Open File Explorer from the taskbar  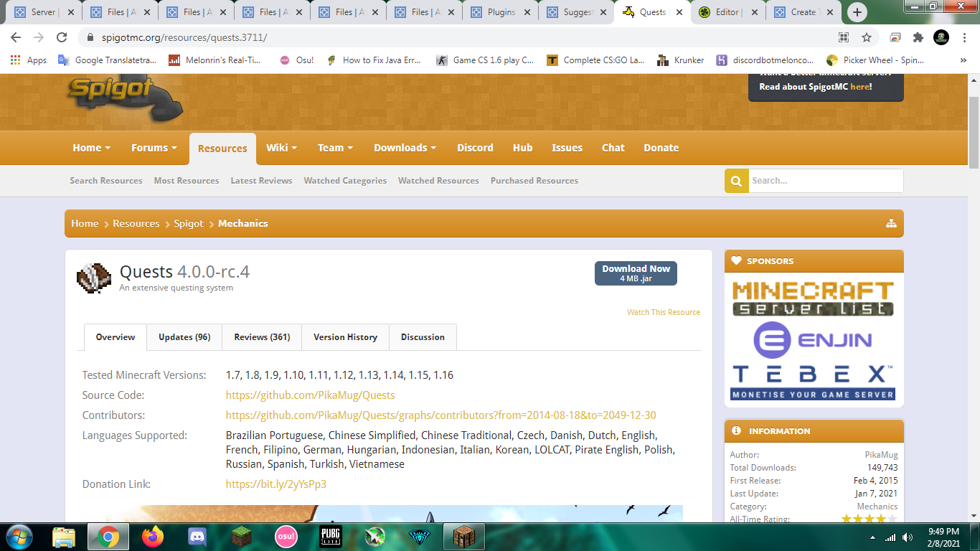[64, 537]
